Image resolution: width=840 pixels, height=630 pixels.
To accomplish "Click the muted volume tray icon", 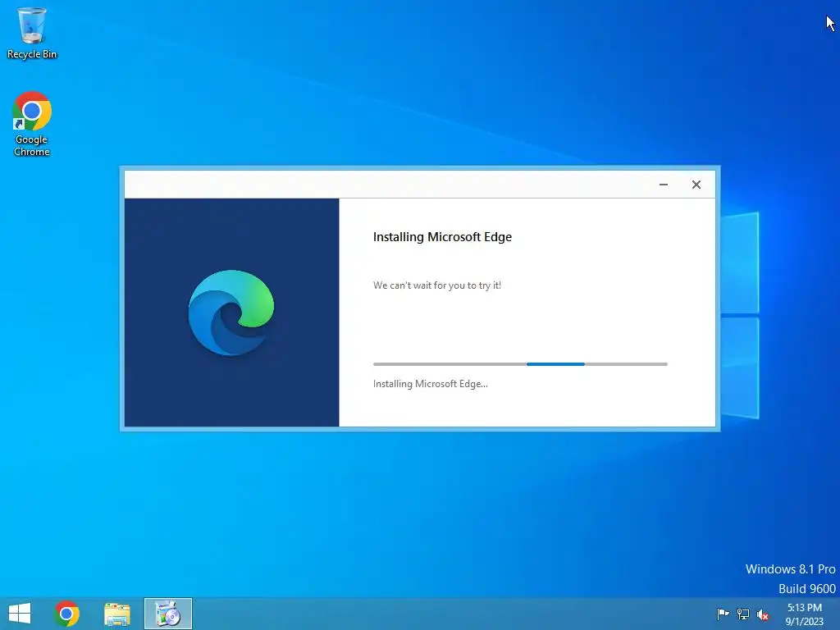I will click(x=762, y=614).
